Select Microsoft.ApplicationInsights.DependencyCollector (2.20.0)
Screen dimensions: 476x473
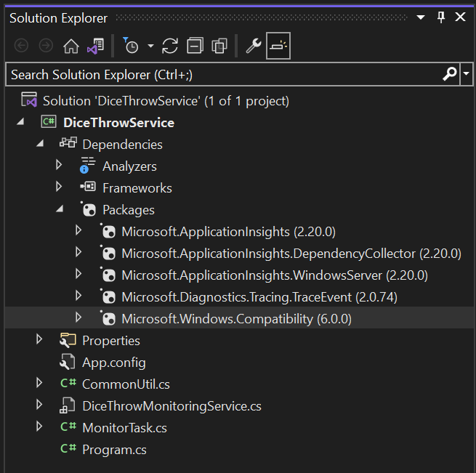(x=291, y=254)
